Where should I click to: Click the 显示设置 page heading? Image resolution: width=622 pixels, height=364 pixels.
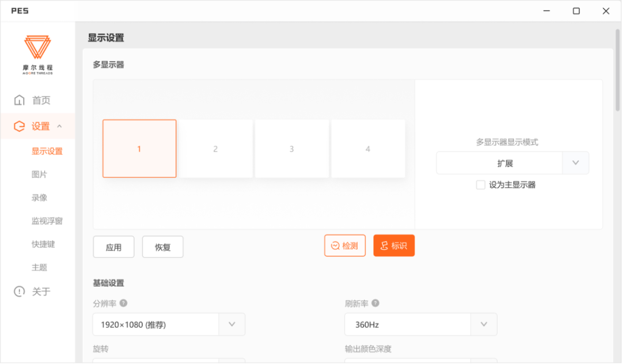(106, 38)
